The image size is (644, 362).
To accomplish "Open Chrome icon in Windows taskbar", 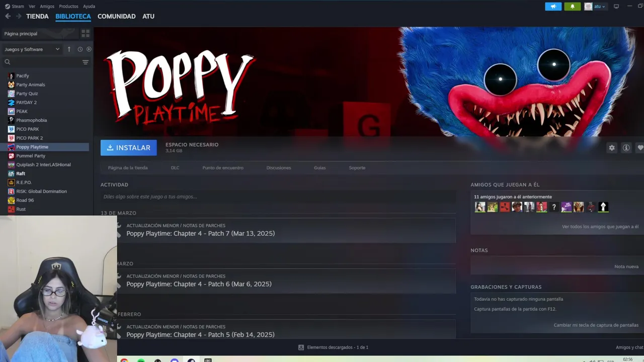I will 124,360.
